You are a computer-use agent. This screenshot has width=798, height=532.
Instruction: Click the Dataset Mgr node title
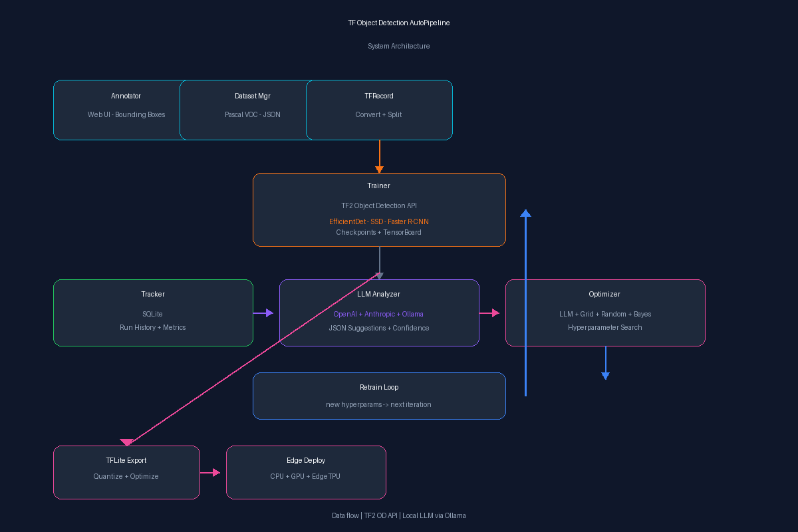click(253, 96)
